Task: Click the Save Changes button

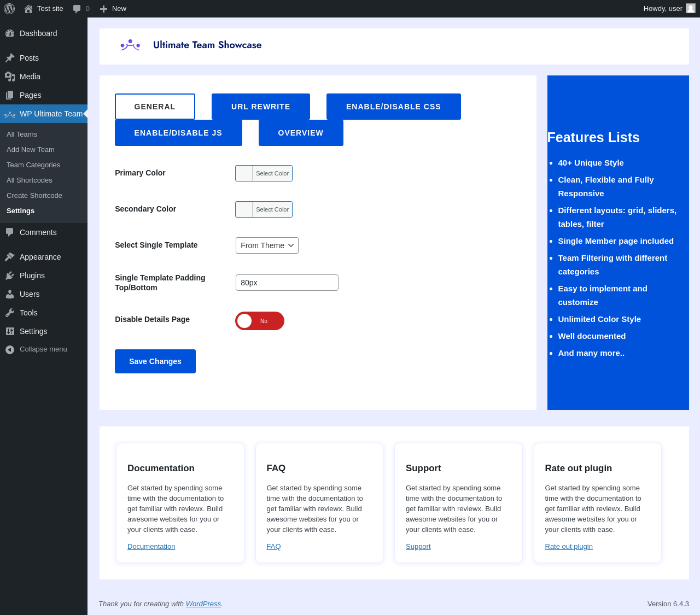Action: [155, 361]
